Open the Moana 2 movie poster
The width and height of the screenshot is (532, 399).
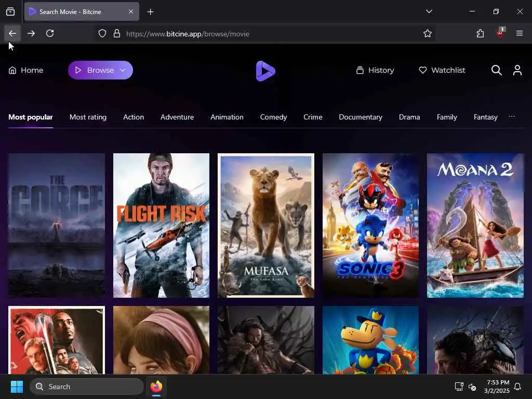(475, 225)
